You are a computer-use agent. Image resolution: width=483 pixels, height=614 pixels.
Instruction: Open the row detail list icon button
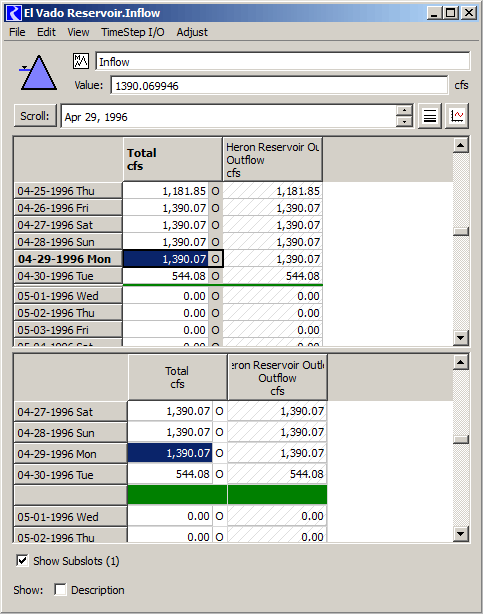pyautogui.click(x=430, y=116)
